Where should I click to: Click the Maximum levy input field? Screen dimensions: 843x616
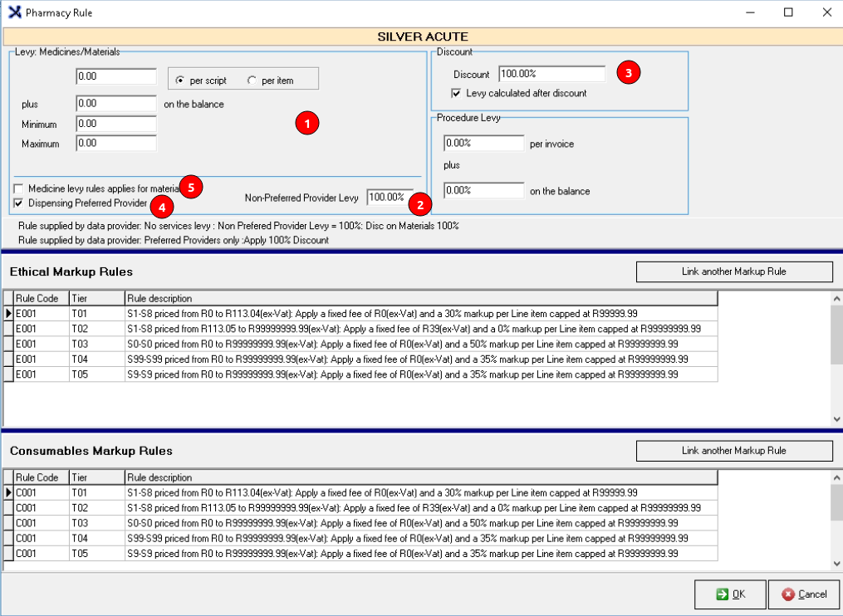[116, 143]
